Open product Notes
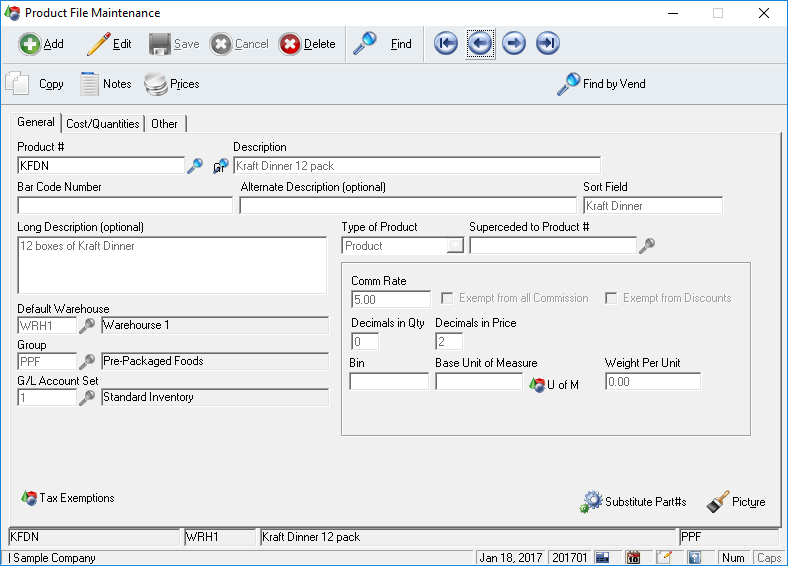This screenshot has height=566, width=788. [105, 85]
